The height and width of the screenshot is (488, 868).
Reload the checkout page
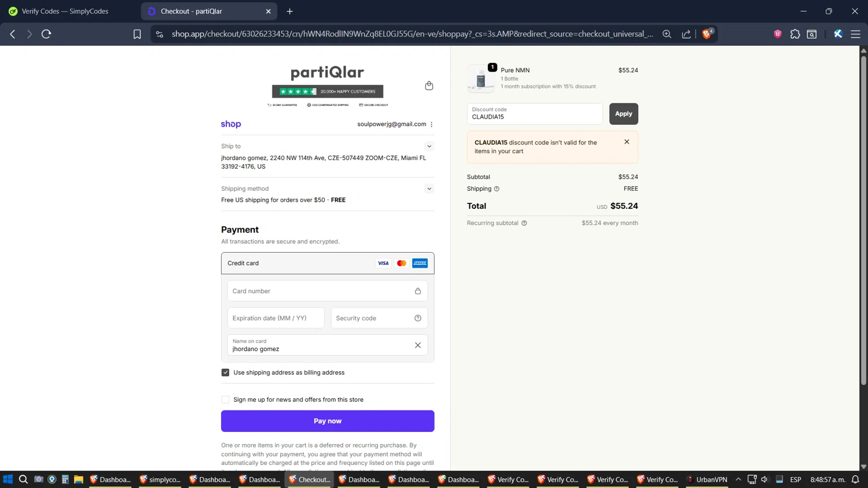tap(46, 34)
